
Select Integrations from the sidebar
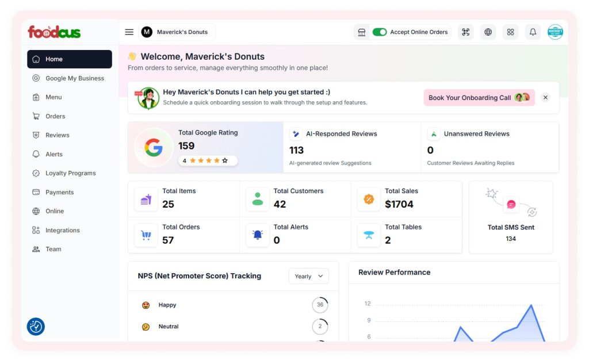coord(62,230)
